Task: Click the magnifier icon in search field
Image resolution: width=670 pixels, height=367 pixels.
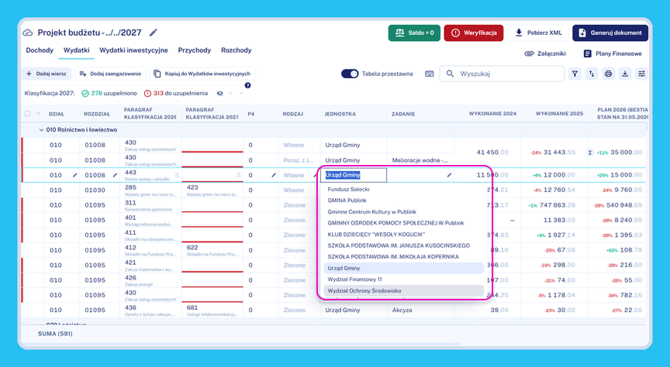Action: click(x=450, y=74)
